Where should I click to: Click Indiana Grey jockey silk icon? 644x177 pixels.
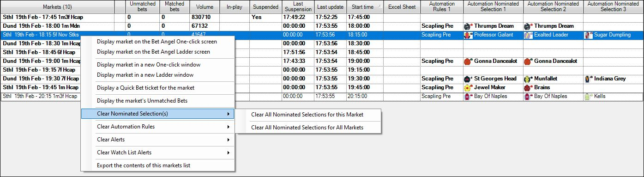tap(589, 79)
